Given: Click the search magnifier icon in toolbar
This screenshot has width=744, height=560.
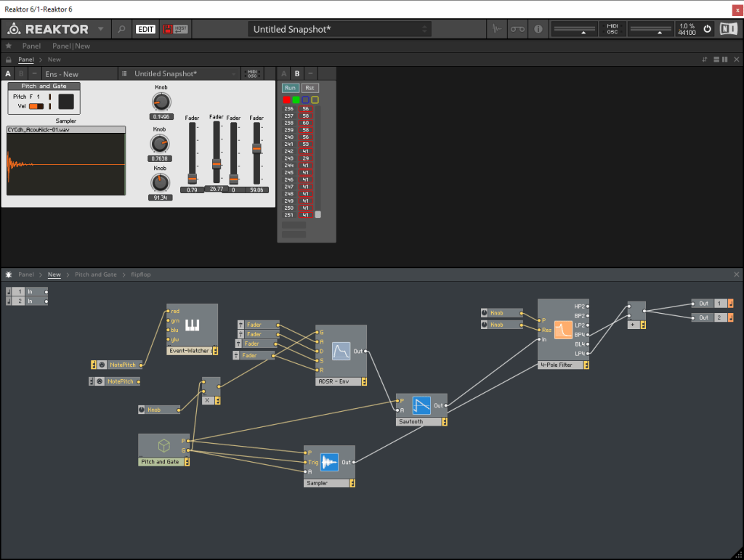Looking at the screenshot, I should 121,29.
